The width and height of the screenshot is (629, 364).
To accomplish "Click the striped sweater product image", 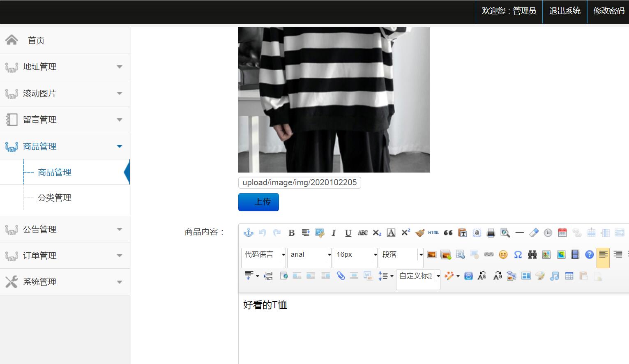I will click(334, 100).
